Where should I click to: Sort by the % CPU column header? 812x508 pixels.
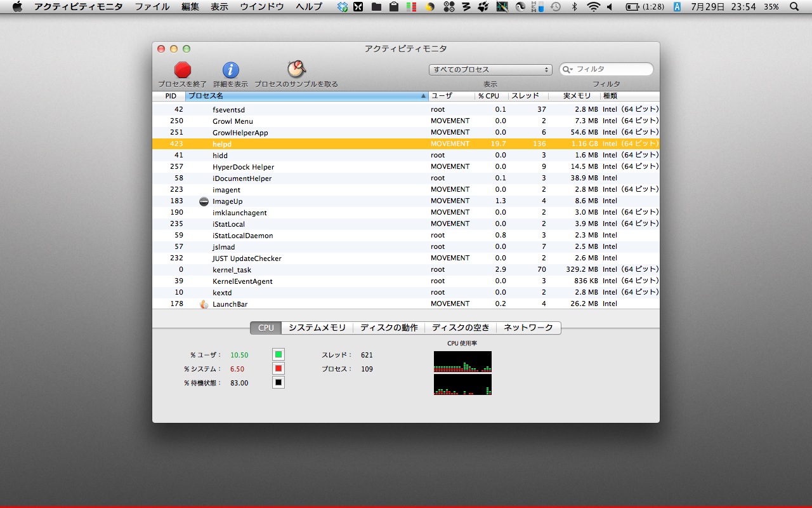point(491,96)
